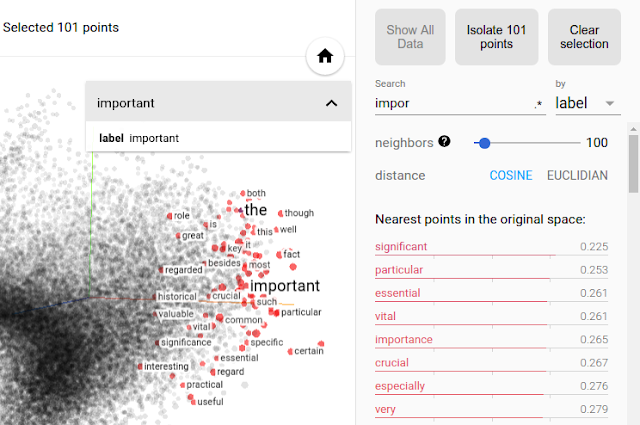
Task: Open the neighbors help question mark icon
Action: coord(444,142)
